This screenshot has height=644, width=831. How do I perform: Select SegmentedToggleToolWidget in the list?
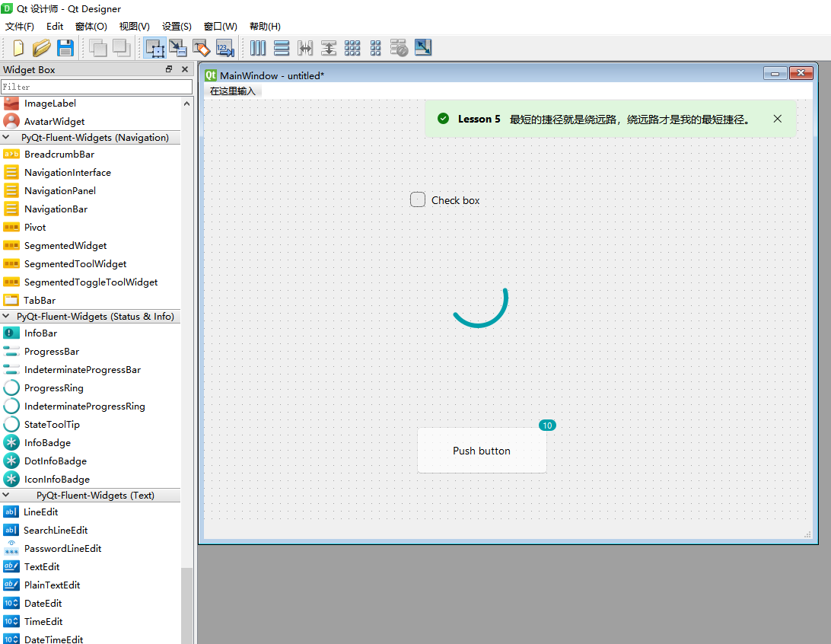[91, 282]
